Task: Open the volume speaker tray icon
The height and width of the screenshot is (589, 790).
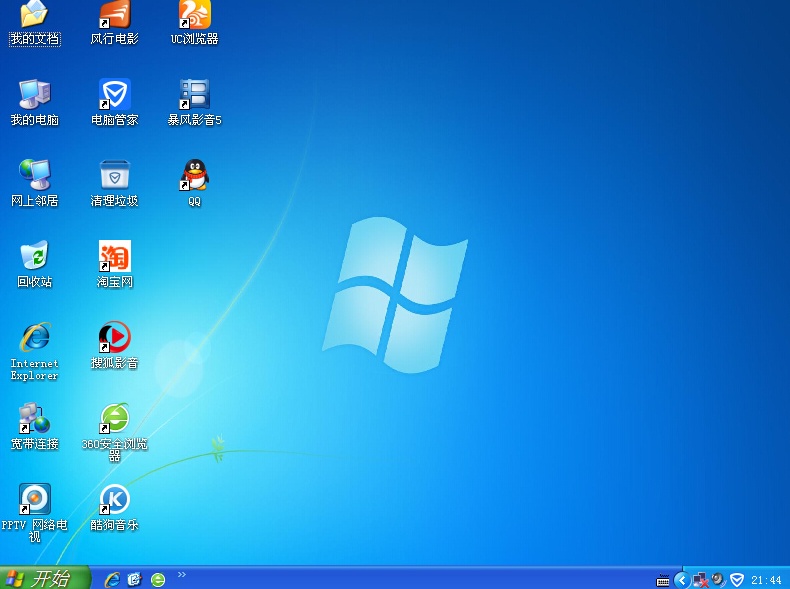Action: (718, 579)
